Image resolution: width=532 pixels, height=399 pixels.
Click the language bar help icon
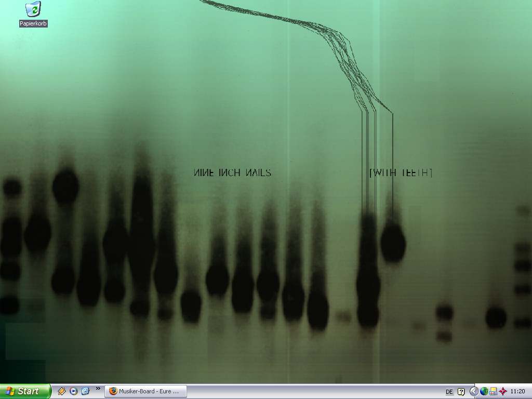[461, 392]
